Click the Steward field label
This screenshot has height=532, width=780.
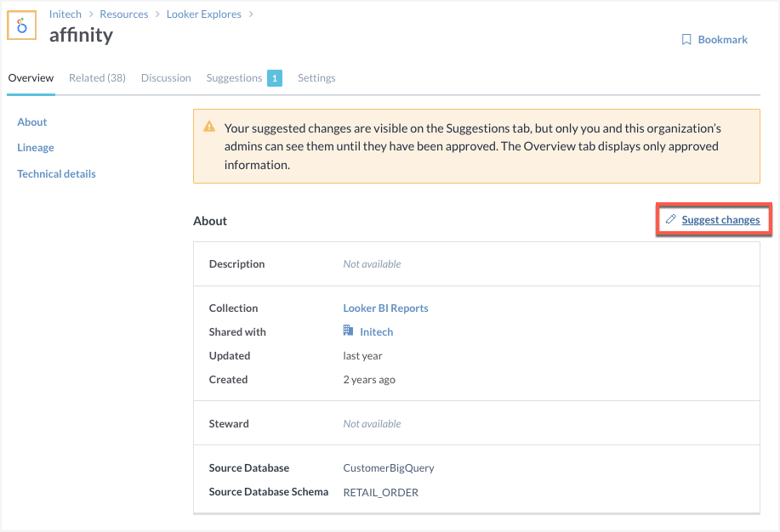(229, 423)
